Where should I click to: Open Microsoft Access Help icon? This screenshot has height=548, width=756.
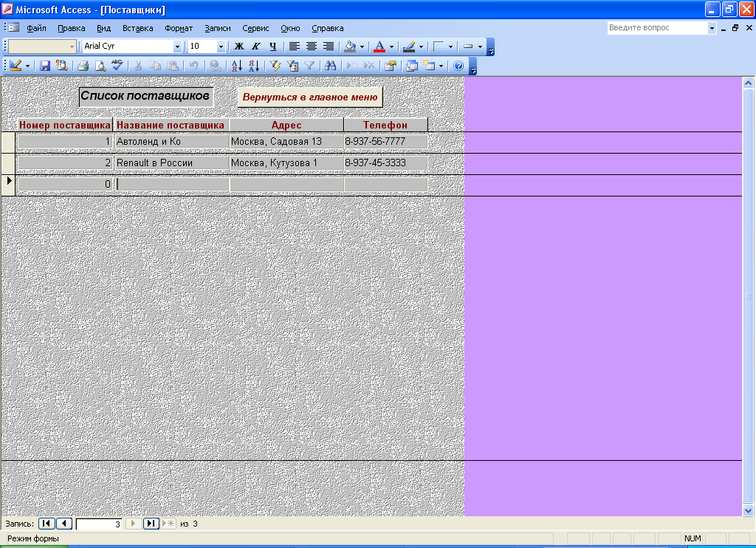tap(458, 66)
